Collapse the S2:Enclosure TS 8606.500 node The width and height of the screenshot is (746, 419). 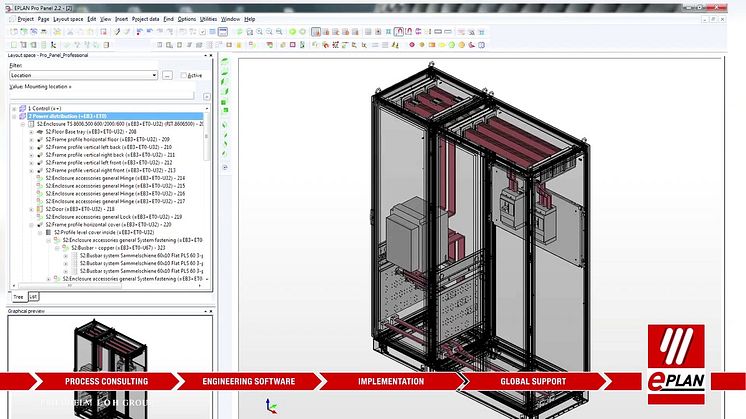click(22, 124)
